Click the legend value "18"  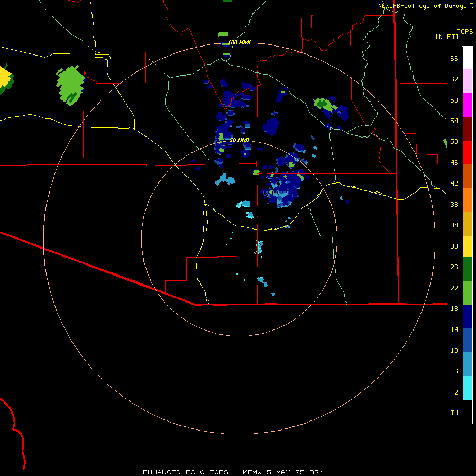pos(454,309)
